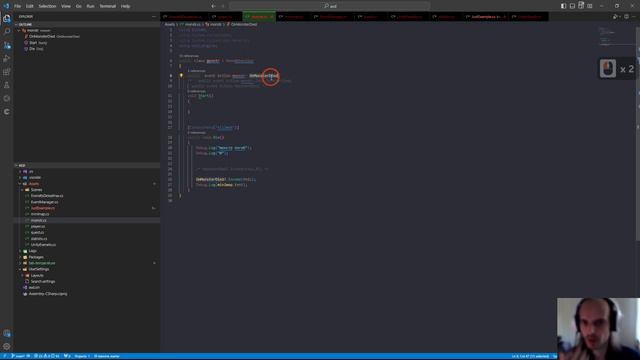
Task: Open the Accounts icon at sidebar bottom
Action: (7, 333)
